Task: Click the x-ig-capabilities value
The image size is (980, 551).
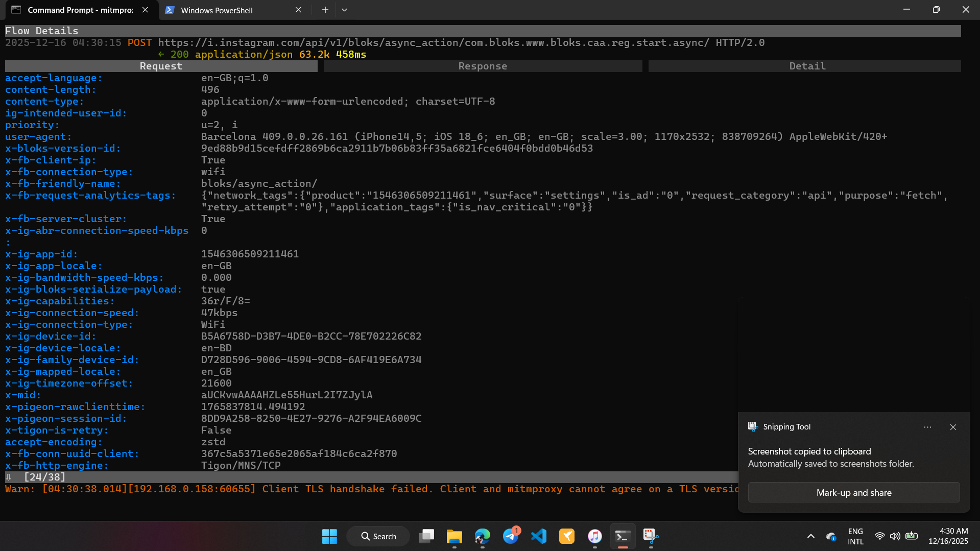Action: click(225, 301)
